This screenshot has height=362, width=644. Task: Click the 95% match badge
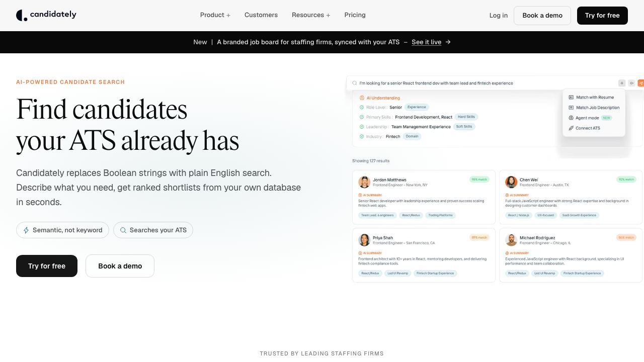pyautogui.click(x=479, y=179)
